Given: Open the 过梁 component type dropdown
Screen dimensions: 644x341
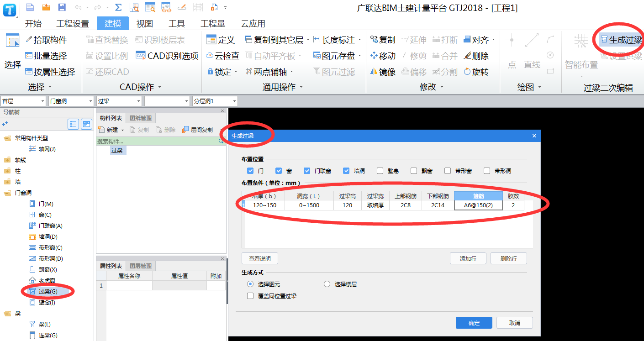Looking at the screenshot, I should [119, 101].
